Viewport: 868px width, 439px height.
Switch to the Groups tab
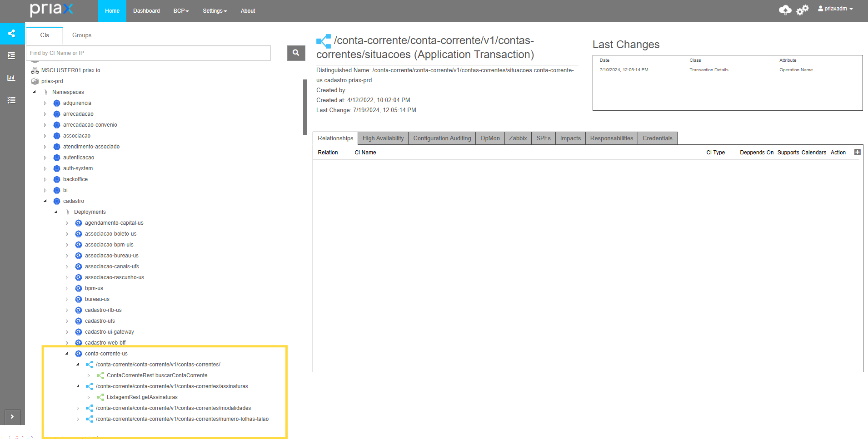click(82, 35)
